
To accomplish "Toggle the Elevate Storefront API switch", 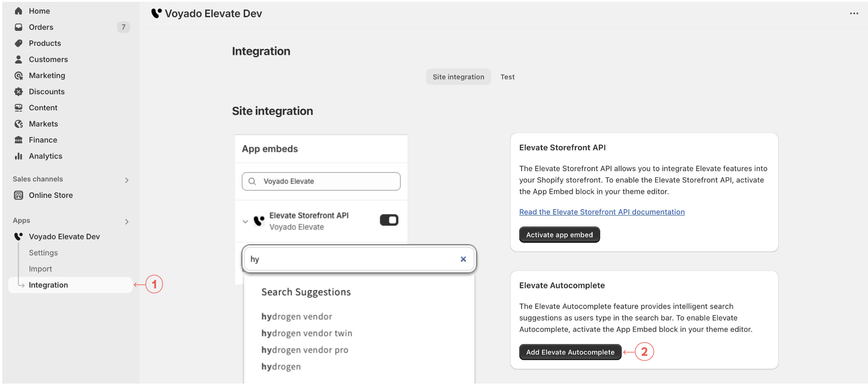I will tap(389, 220).
